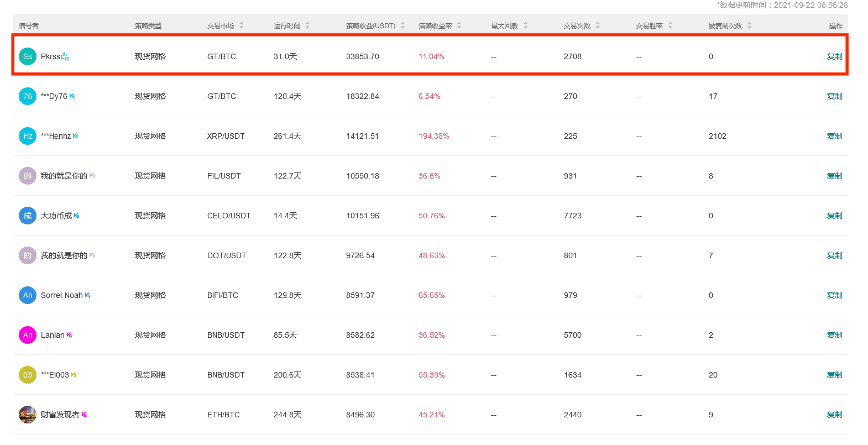Click 复制 in the FIL/USDT row

(x=834, y=176)
